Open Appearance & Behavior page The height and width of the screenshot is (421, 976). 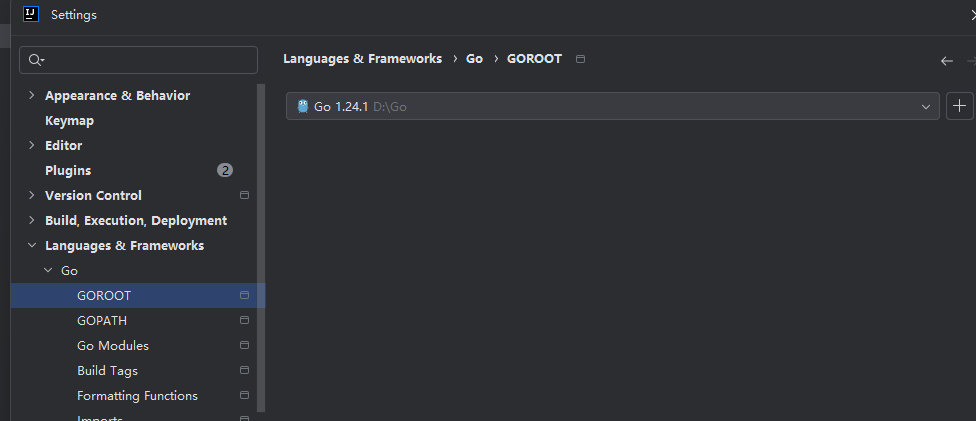coord(118,95)
